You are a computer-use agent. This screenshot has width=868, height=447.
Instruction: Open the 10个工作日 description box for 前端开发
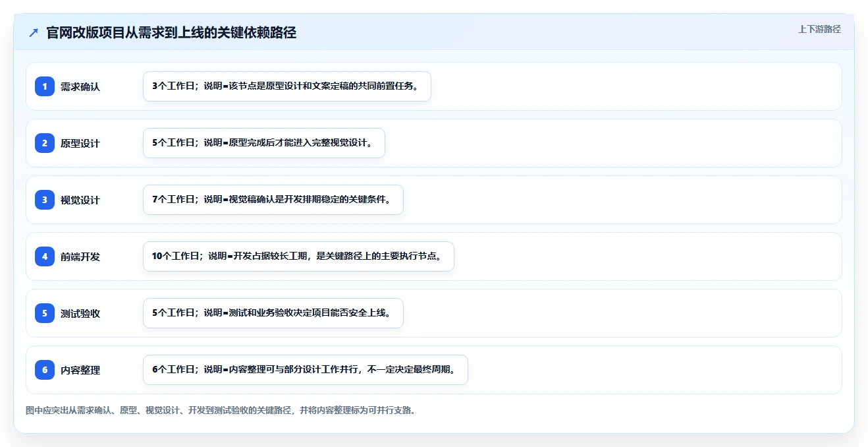(298, 256)
